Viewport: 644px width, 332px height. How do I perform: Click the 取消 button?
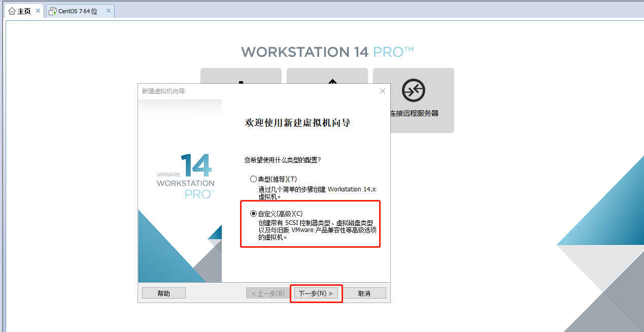[x=364, y=293]
